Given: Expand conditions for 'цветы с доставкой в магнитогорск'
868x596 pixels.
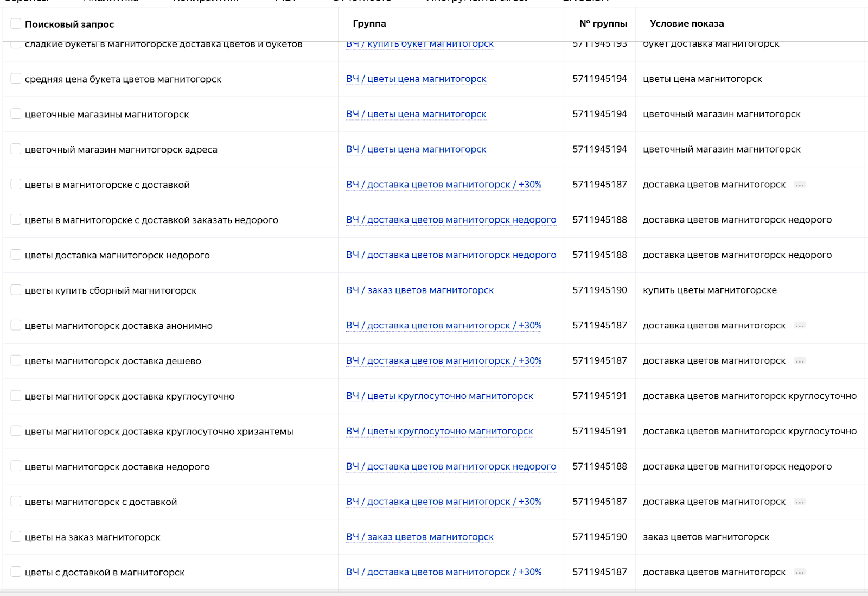Looking at the screenshot, I should coord(799,573).
